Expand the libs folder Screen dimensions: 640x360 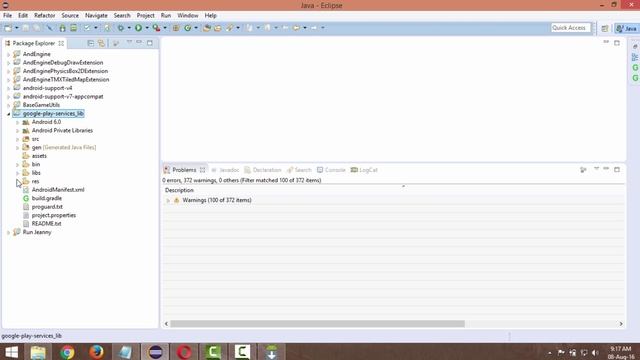click(18, 173)
